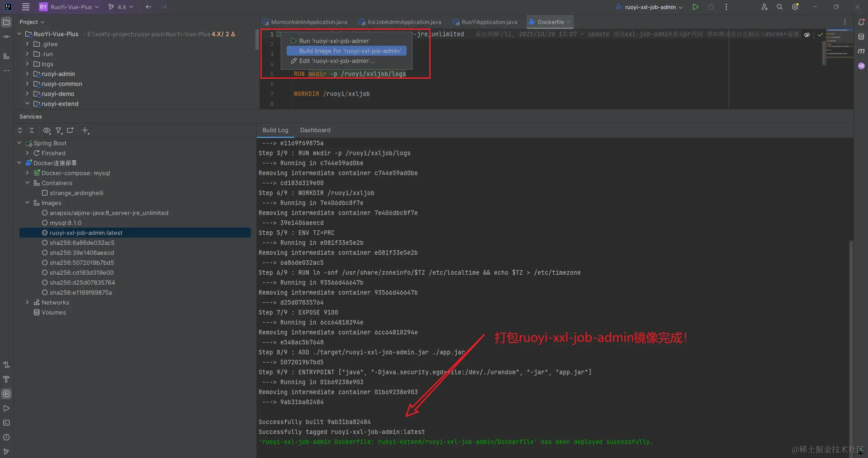Open Search Everywhere magnifier

pos(780,7)
